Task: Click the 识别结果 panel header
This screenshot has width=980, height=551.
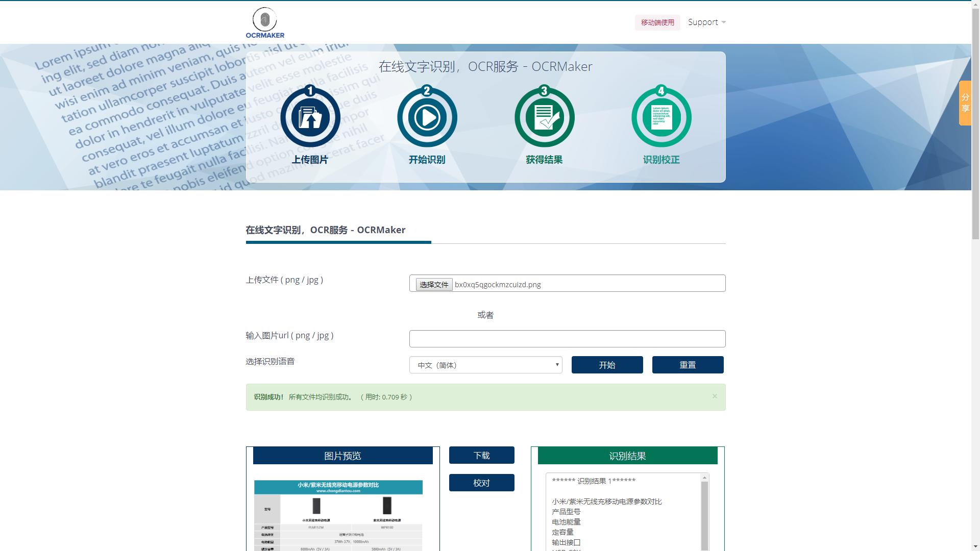Action: tap(627, 456)
